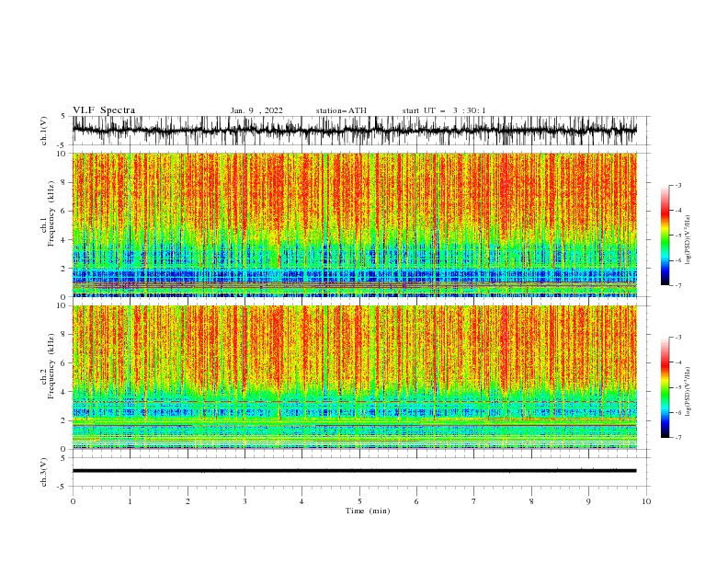
Task: Click the upper PSD color scale bar
Action: (665, 236)
